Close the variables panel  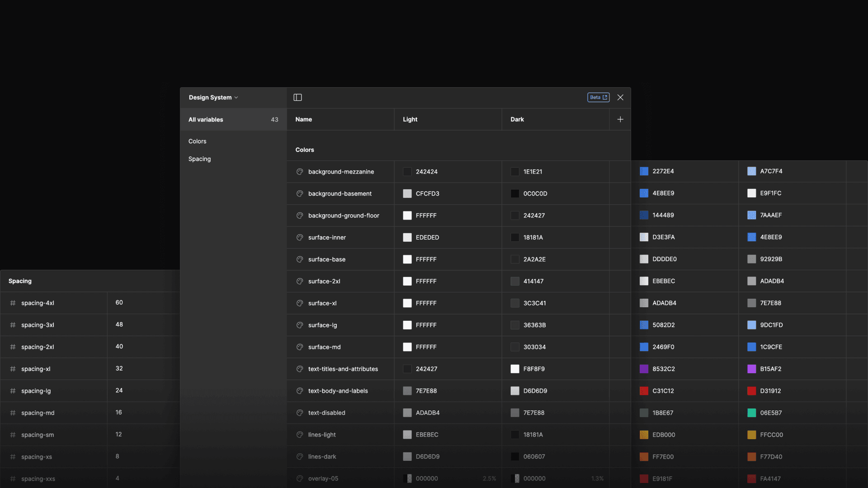(620, 97)
